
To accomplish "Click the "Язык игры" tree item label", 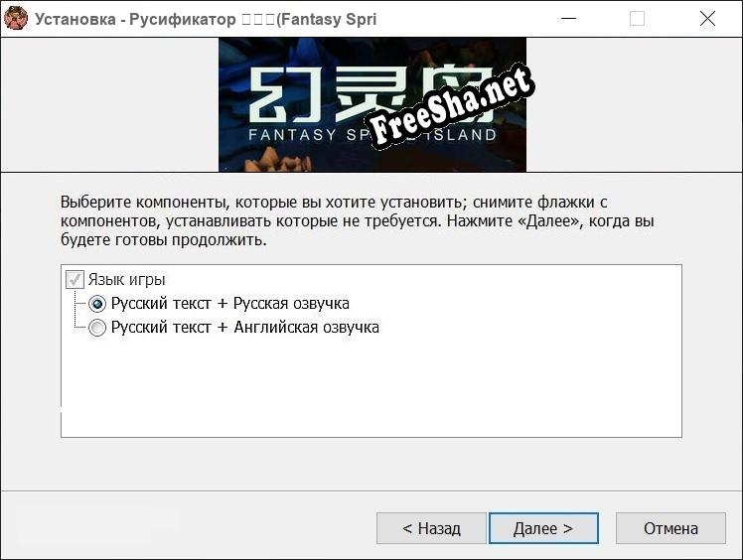I will 126,280.
